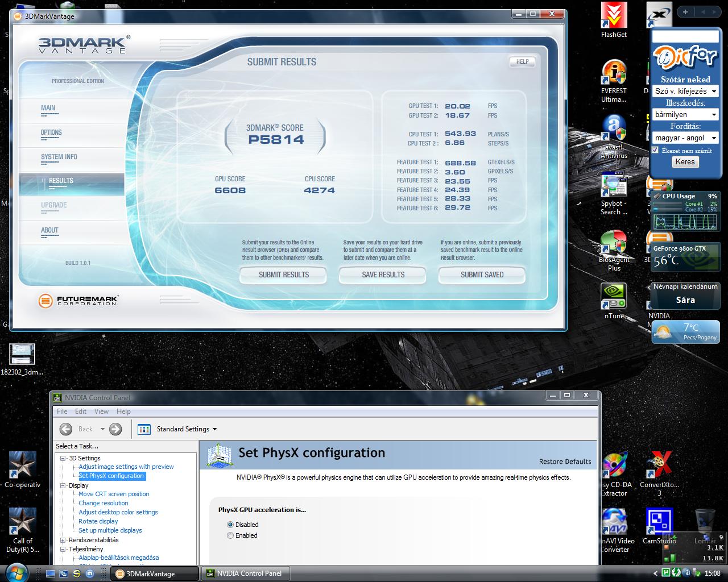The height and width of the screenshot is (582, 728).
Task: Collapse the 3D Settings tree node
Action: [63, 458]
